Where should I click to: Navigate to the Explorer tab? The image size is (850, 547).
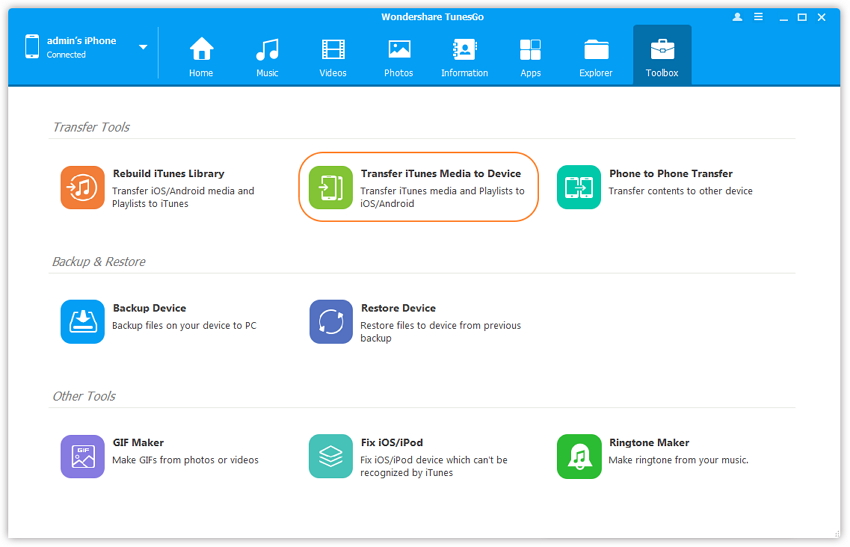point(596,56)
